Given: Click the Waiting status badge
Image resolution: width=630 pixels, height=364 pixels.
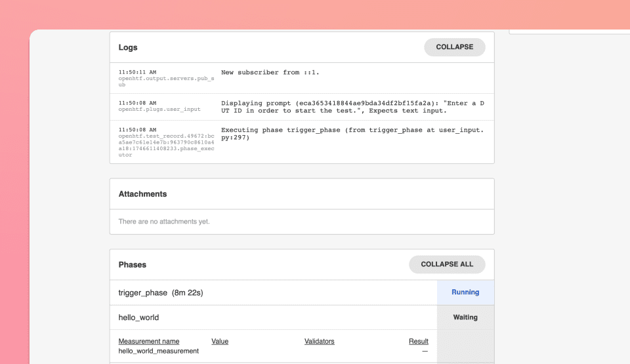Looking at the screenshot, I should pyautogui.click(x=465, y=317).
